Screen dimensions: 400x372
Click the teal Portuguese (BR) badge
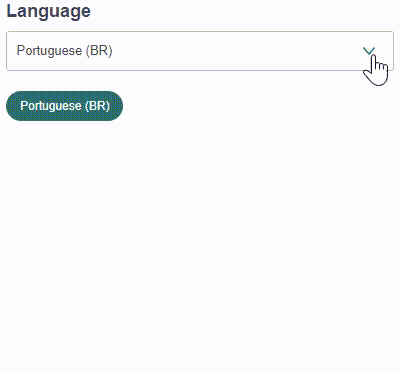coord(64,106)
